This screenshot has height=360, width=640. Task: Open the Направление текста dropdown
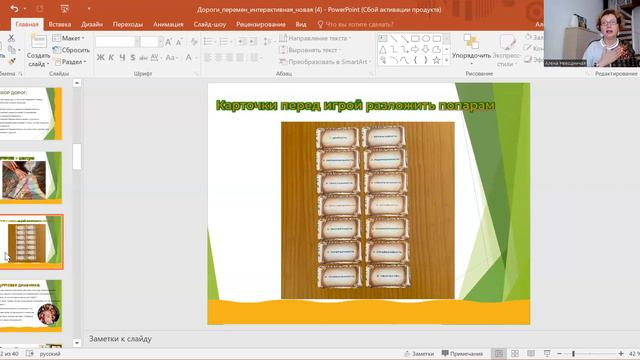[x=315, y=38]
